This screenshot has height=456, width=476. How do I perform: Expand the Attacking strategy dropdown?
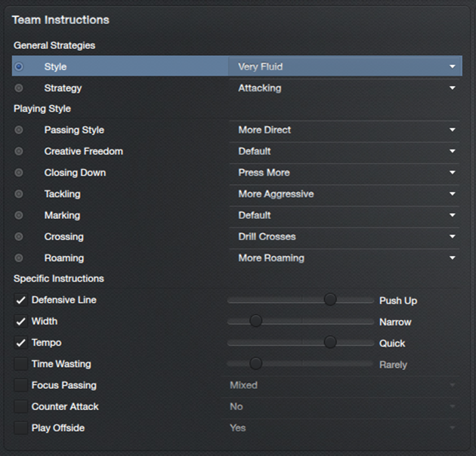click(345, 88)
